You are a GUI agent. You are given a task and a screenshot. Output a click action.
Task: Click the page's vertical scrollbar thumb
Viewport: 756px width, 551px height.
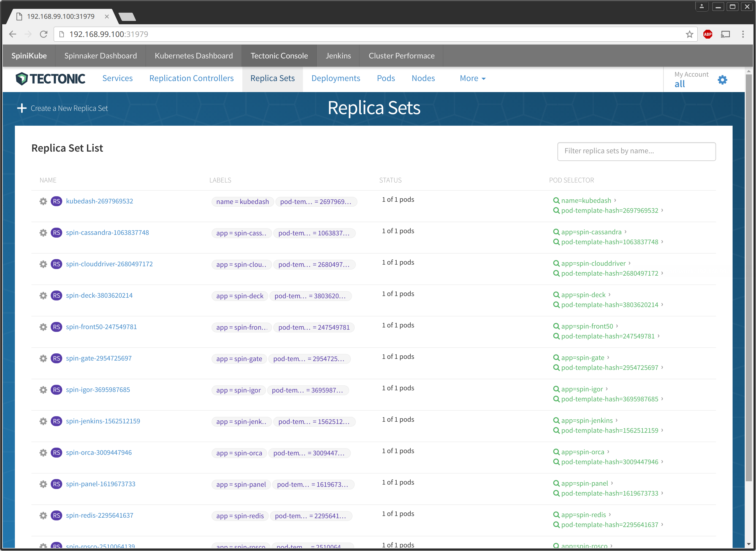click(748, 277)
